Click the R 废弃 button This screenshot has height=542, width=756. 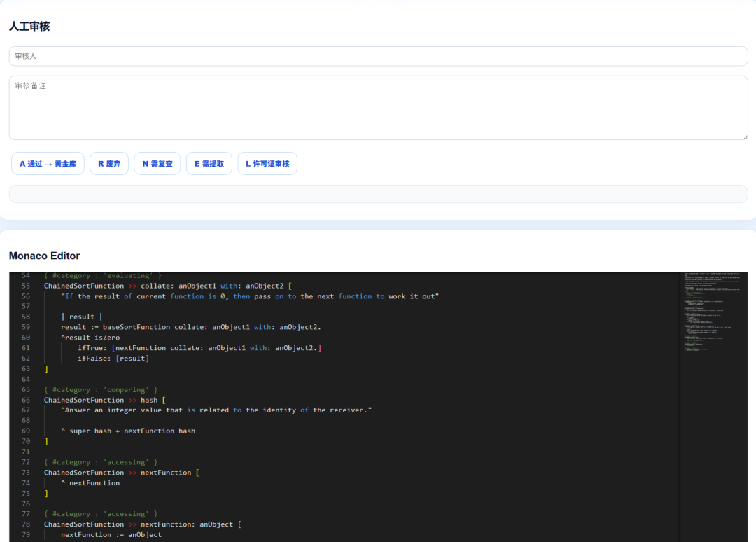(x=109, y=164)
